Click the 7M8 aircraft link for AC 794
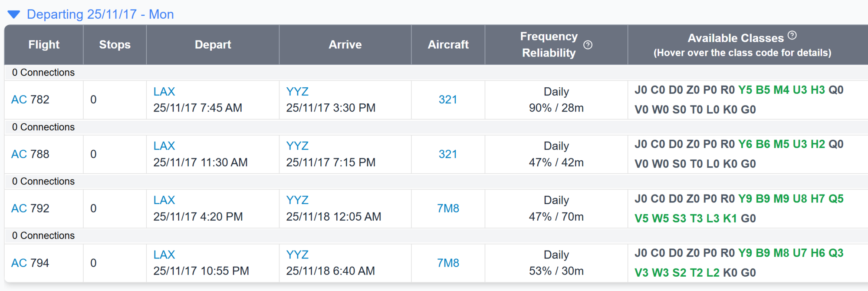The width and height of the screenshot is (868, 291). 448,263
